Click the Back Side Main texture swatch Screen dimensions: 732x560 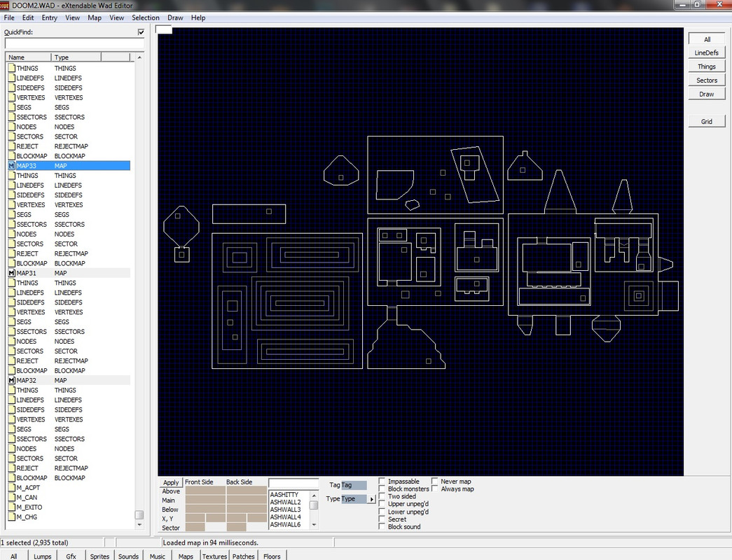pyautogui.click(x=247, y=500)
